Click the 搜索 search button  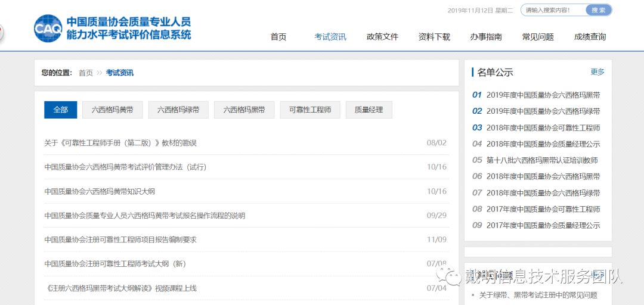(599, 10)
